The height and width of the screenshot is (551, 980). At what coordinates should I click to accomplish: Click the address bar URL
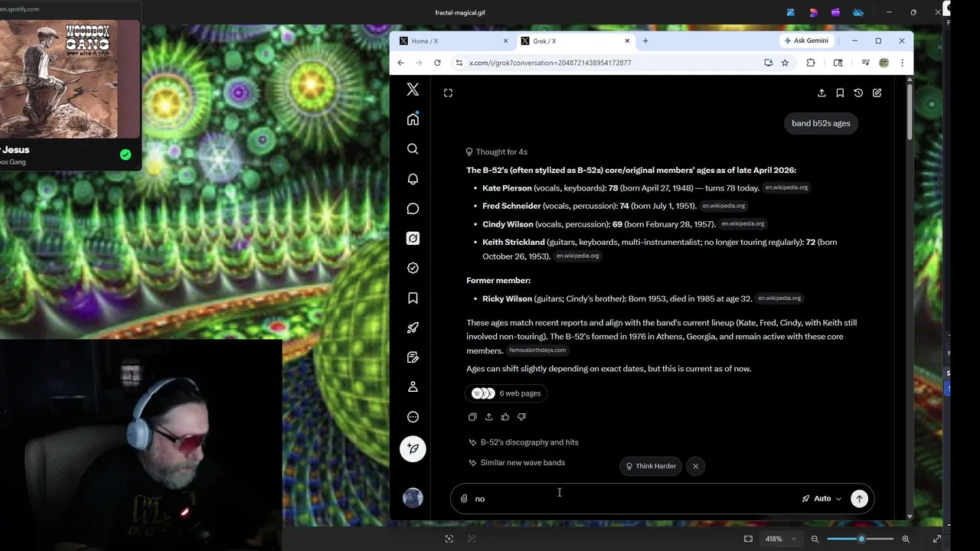click(x=550, y=63)
